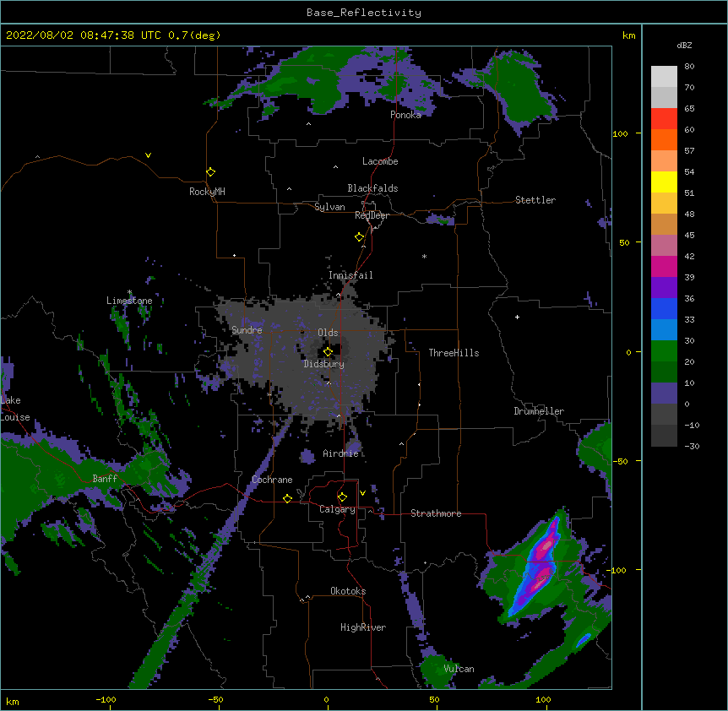Click the Didsbury label
This screenshot has height=711, width=728.
[x=324, y=364]
